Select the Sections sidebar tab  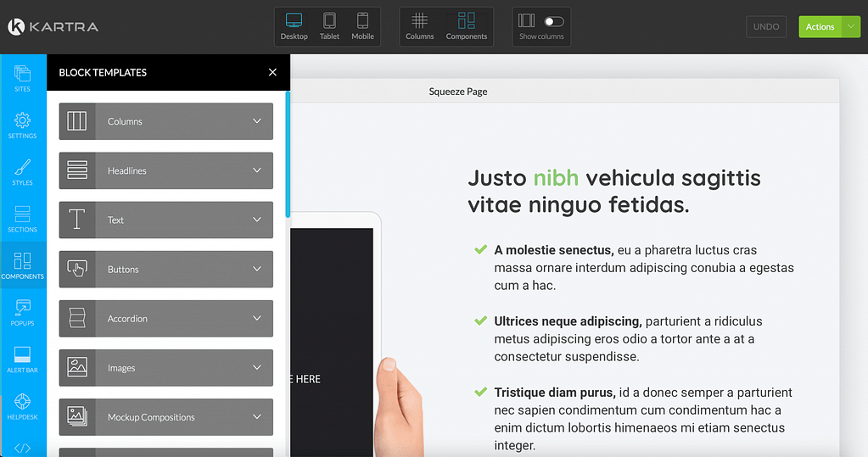click(x=23, y=218)
